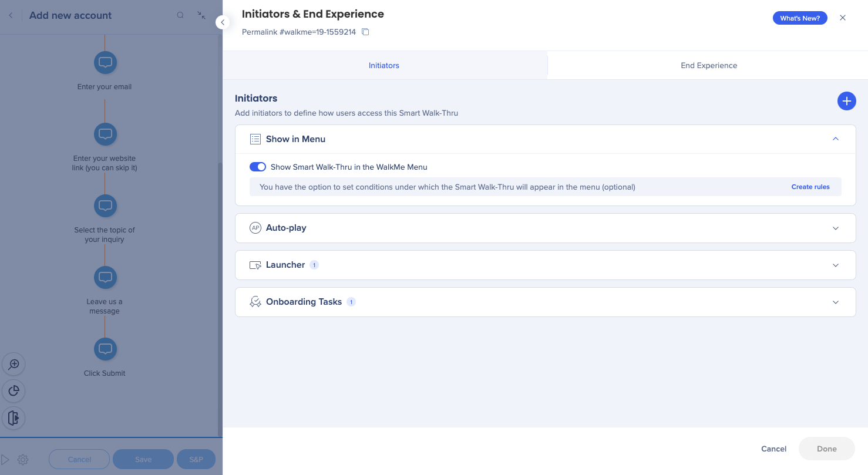The image size is (868, 475).
Task: Click the What's New? button
Action: [799, 18]
